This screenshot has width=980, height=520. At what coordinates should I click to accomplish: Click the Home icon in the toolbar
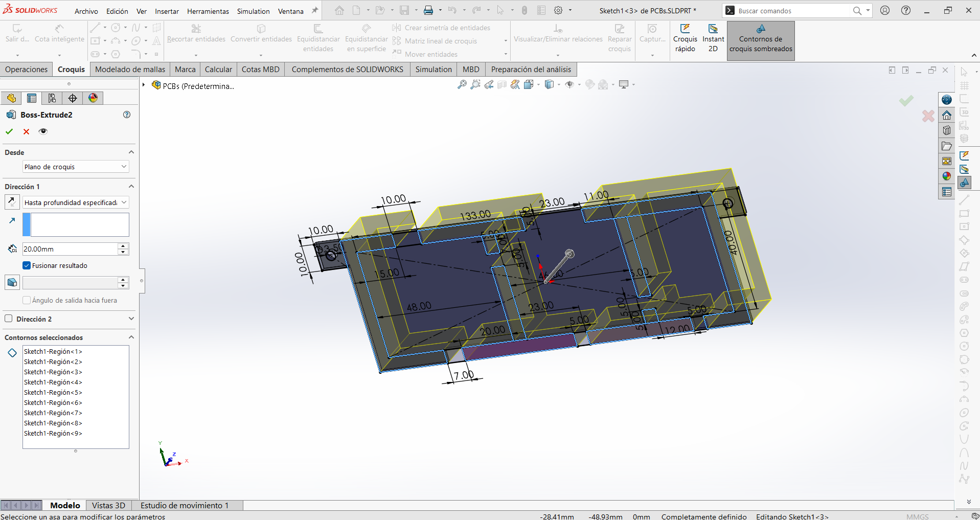coord(339,10)
